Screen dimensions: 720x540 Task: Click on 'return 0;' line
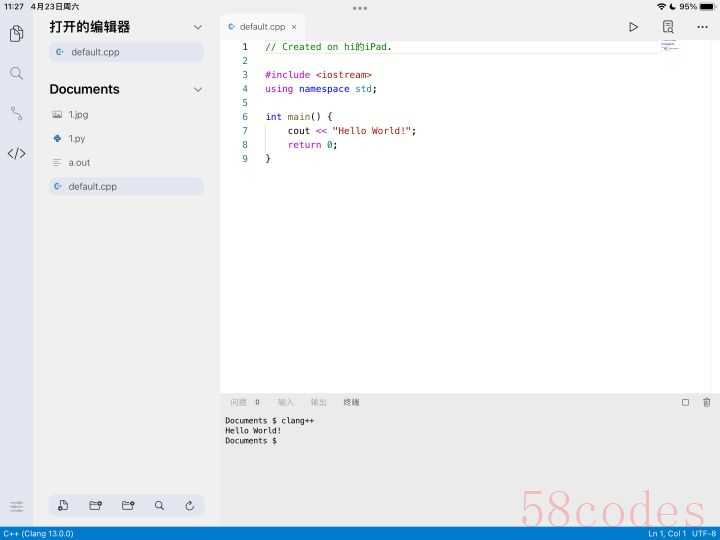point(312,145)
